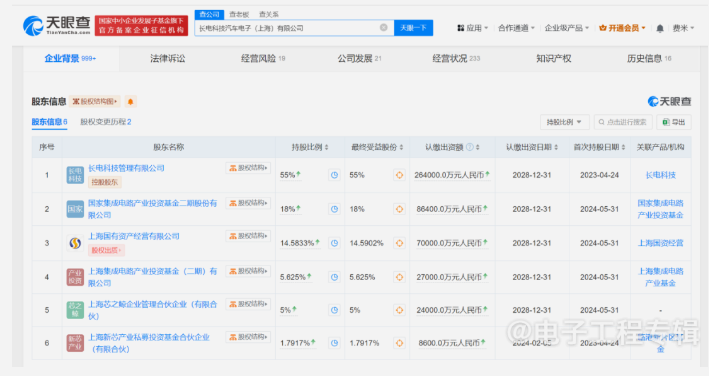Open 持股比例 history clock icon for 长电科技管理有限公司
The height and width of the screenshot is (376, 709).
(x=334, y=175)
